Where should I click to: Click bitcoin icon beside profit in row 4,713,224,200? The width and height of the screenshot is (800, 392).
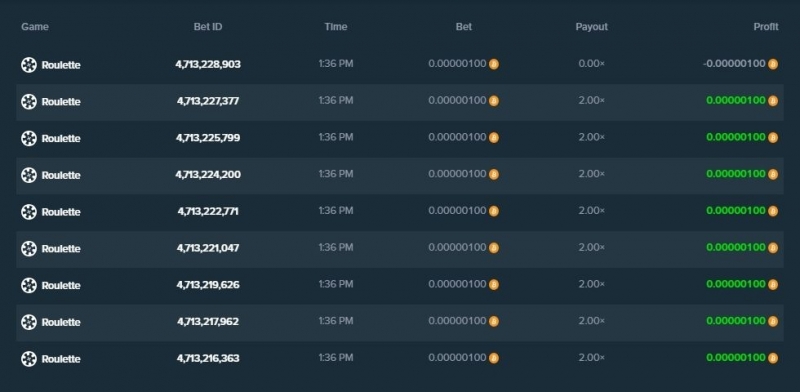(x=773, y=175)
